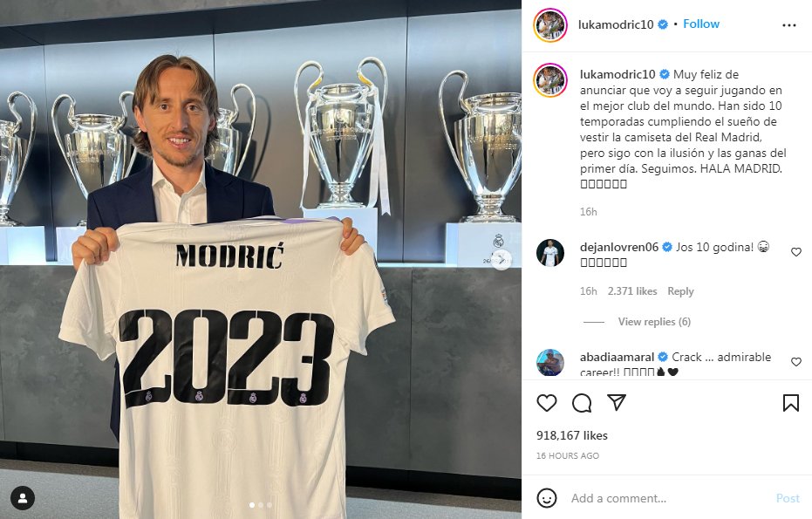Like the post with heart icon

click(546, 403)
